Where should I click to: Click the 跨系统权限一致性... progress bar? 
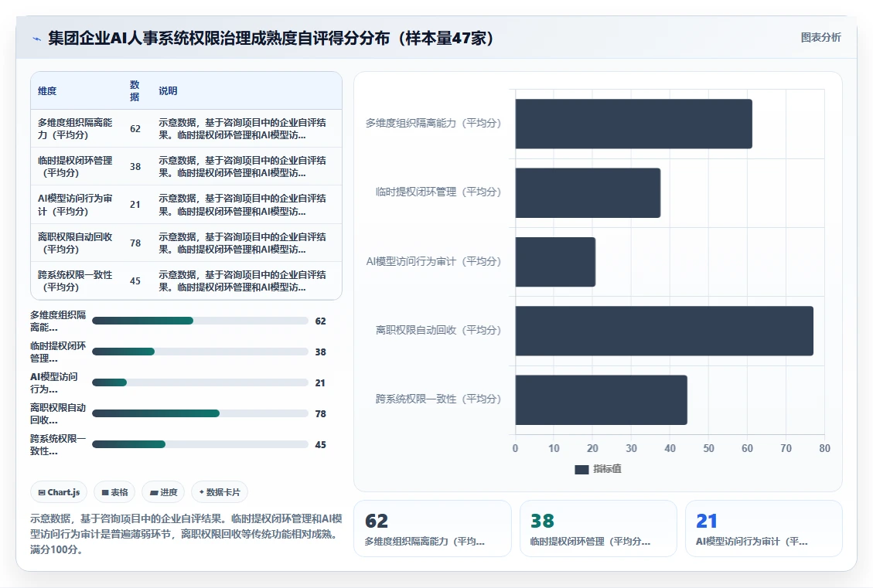click(199, 444)
